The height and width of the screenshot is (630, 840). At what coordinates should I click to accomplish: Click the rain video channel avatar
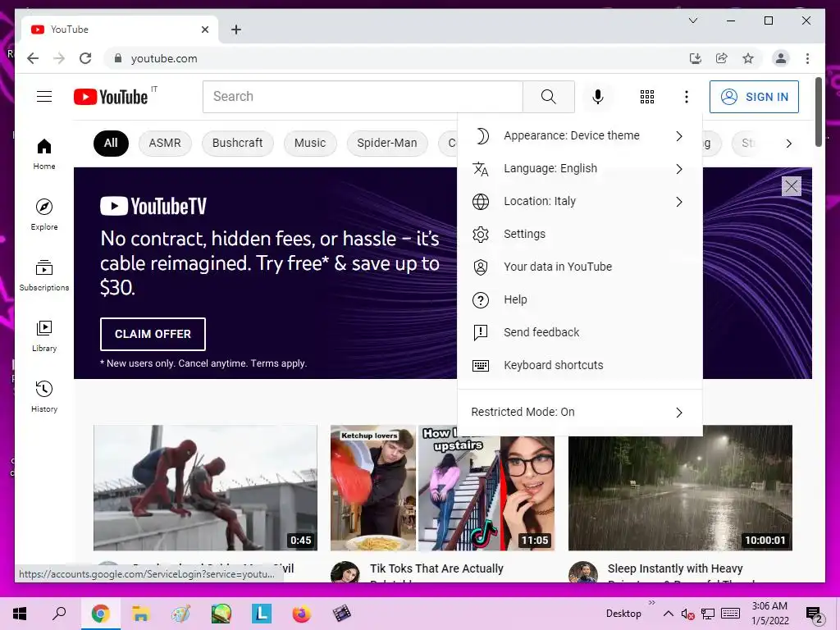583,572
